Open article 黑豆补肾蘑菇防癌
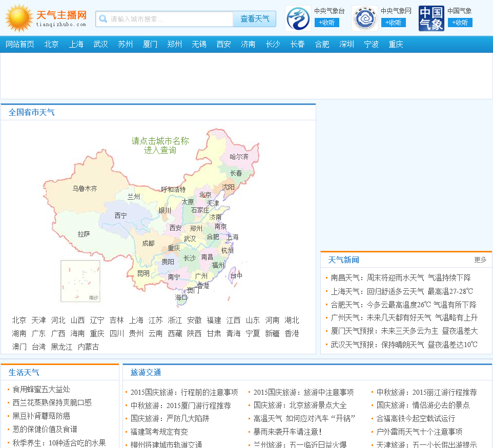Viewport: 493px width, 448px height. pyautogui.click(x=41, y=416)
